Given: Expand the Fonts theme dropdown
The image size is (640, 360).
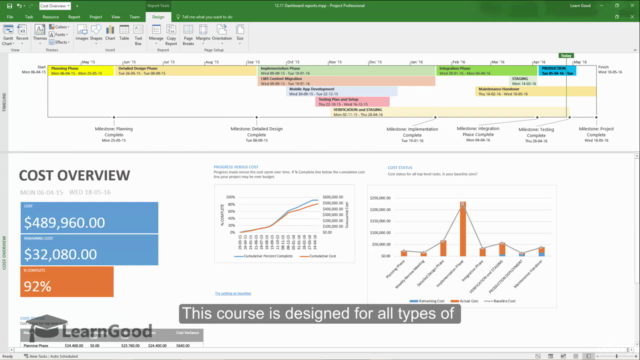Looking at the screenshot, I should click(58, 35).
